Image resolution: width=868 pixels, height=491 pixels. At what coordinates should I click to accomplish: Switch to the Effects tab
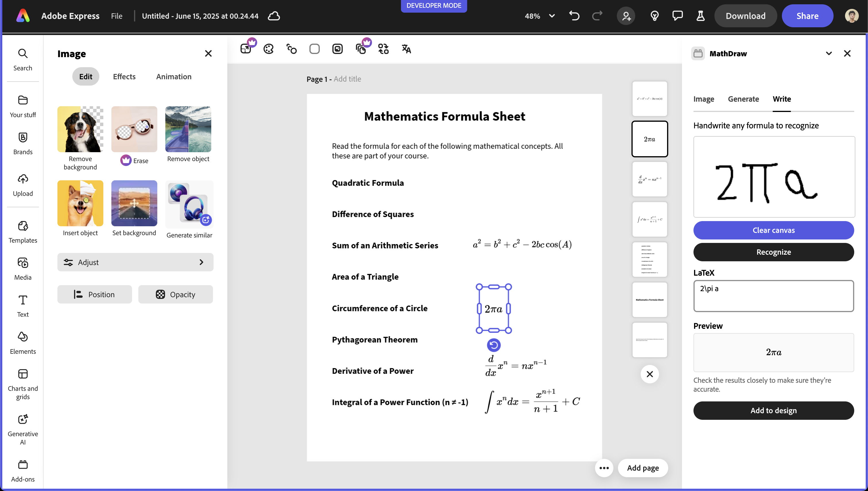pyautogui.click(x=124, y=77)
